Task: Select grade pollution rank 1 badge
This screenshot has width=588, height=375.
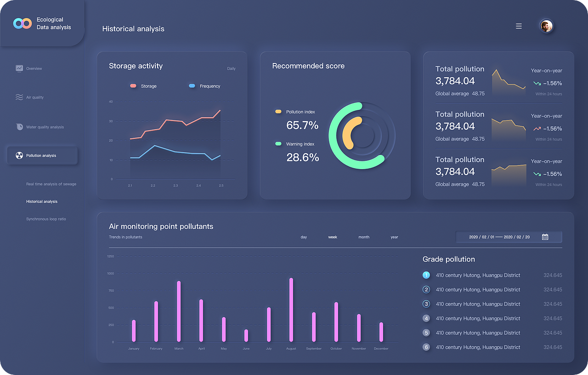Action: (426, 275)
